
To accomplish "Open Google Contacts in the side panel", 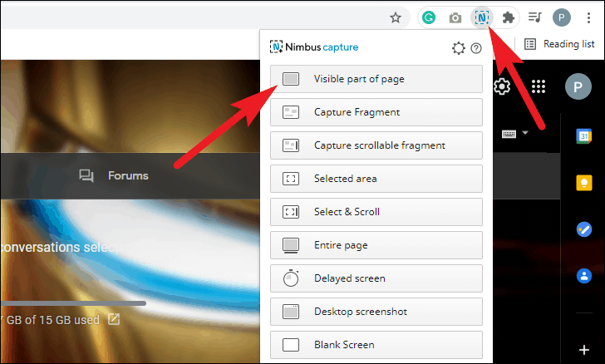I will coord(583,276).
